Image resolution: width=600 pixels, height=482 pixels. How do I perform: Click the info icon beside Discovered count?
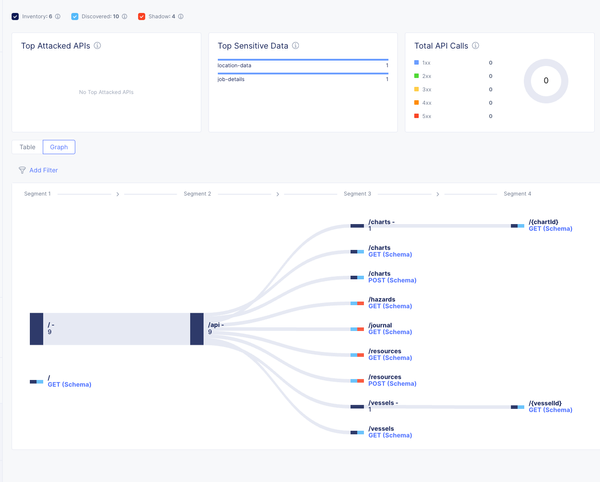click(125, 17)
